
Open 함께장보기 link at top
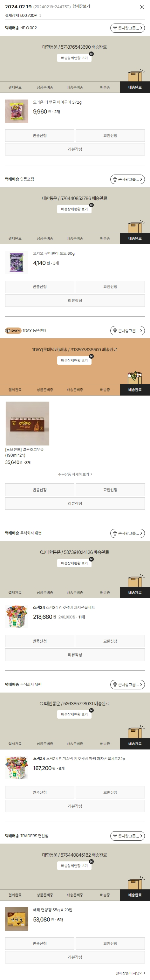click(81, 7)
